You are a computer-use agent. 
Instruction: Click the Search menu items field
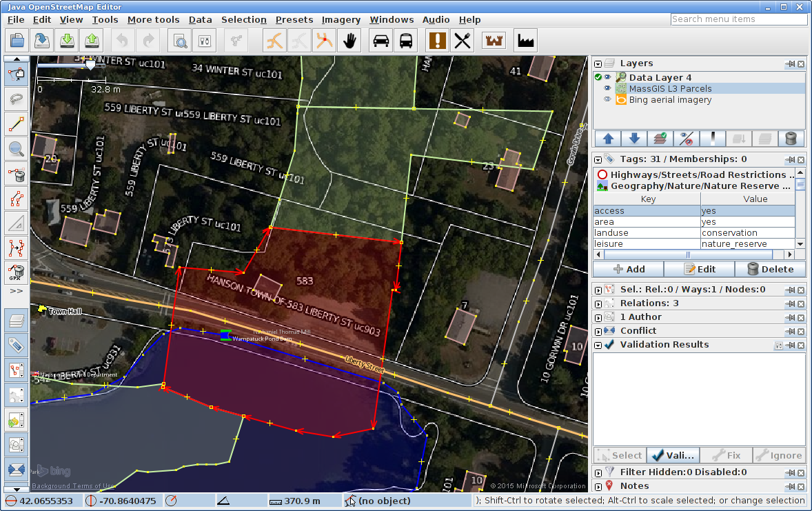[738, 19]
